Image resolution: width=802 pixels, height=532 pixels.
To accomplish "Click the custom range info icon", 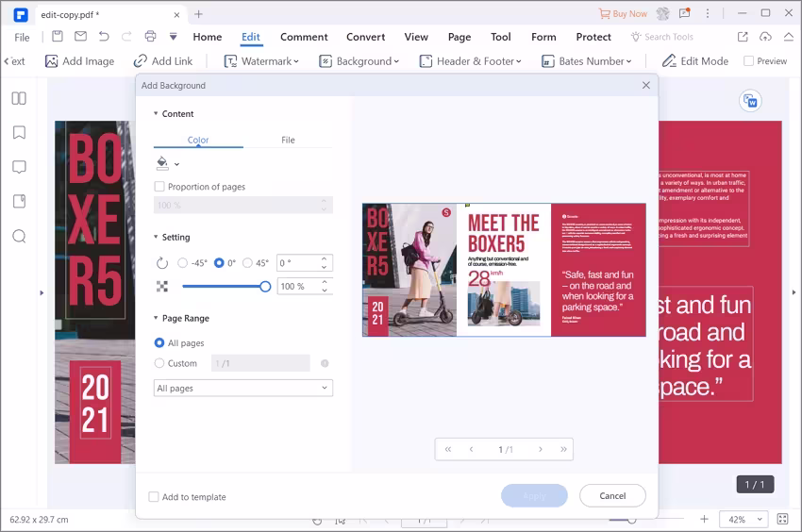I will 325,364.
